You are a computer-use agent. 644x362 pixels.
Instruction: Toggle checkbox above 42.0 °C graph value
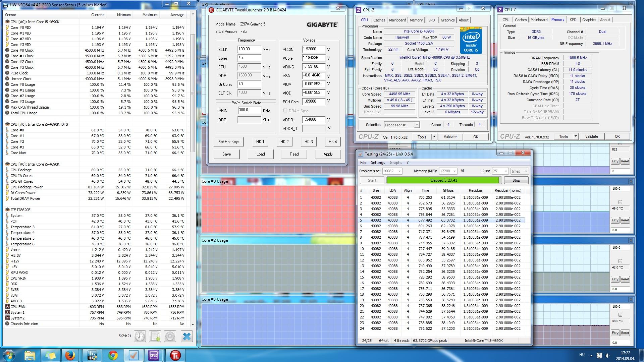[x=620, y=261]
